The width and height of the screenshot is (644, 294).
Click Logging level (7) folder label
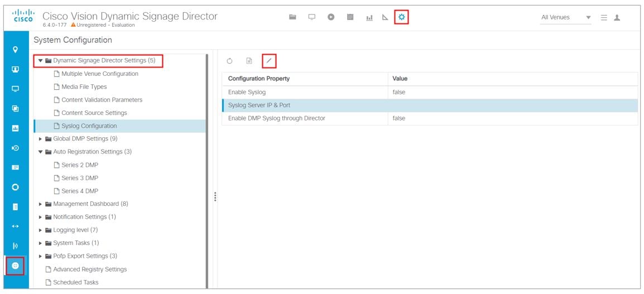click(x=75, y=230)
